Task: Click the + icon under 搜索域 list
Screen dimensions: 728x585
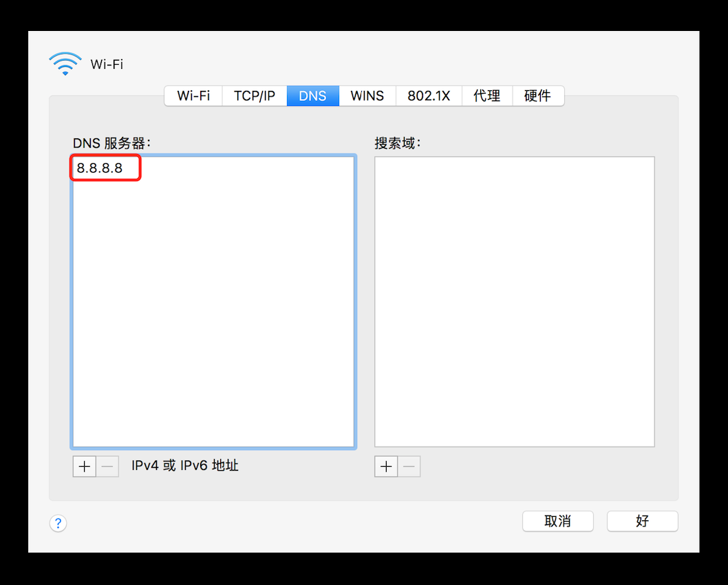Action: pyautogui.click(x=386, y=466)
